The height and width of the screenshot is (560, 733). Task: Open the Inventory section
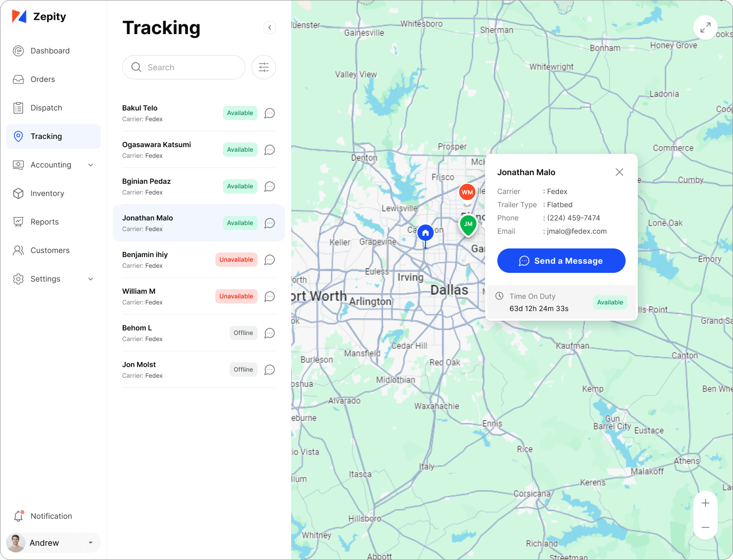(47, 193)
